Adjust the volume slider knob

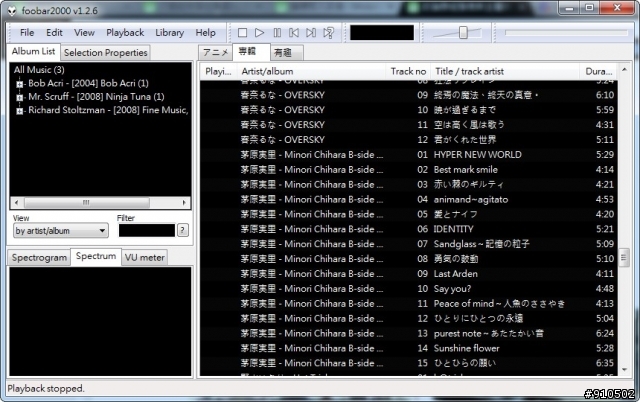[463, 33]
